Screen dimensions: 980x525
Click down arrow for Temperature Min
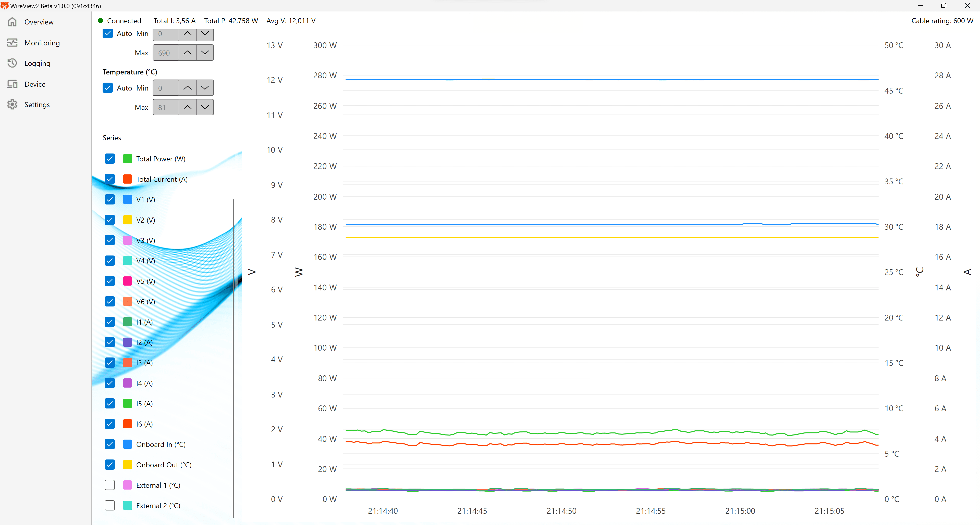[x=205, y=88]
